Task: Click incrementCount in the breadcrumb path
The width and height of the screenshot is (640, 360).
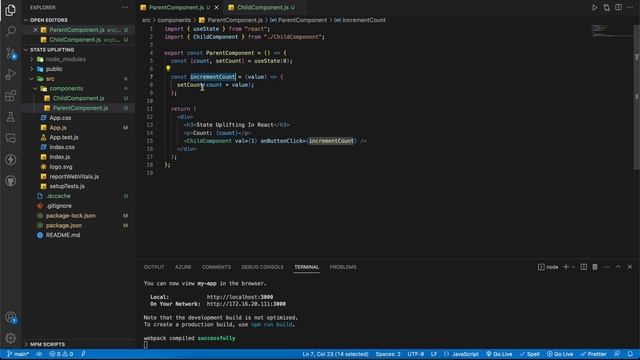Action: [x=360, y=20]
